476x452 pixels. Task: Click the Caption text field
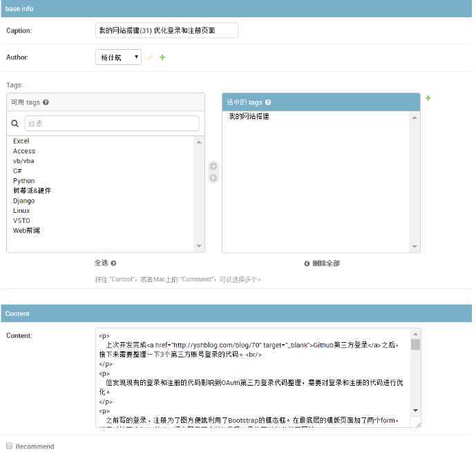(x=166, y=30)
